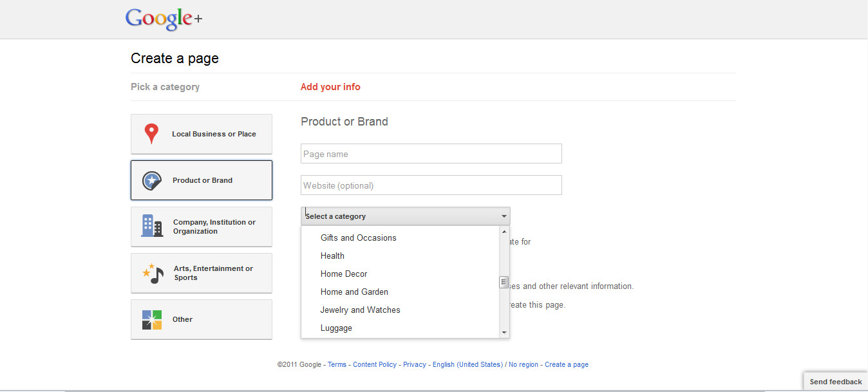Open the English (United States) language link

[x=467, y=364]
